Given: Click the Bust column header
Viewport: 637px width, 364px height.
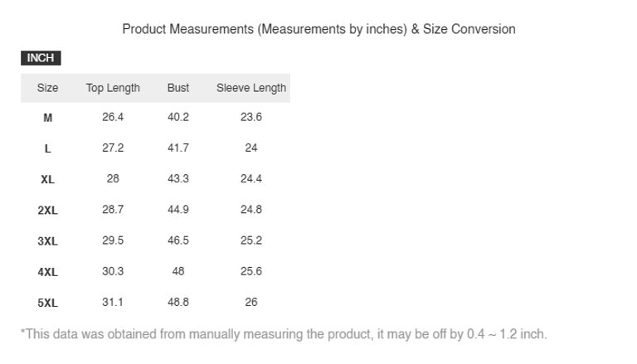Looking at the screenshot, I should pos(178,88).
